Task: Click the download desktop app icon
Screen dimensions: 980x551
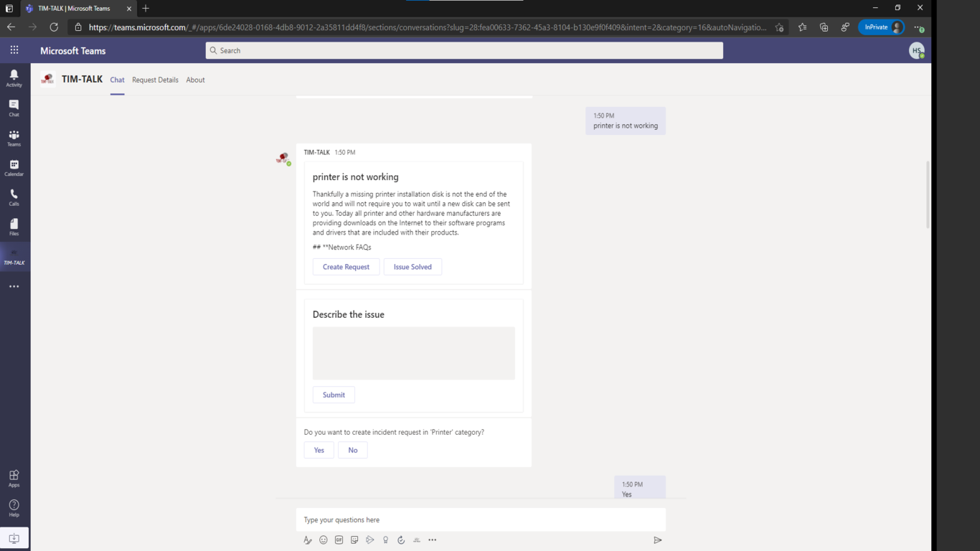Action: 14,538
